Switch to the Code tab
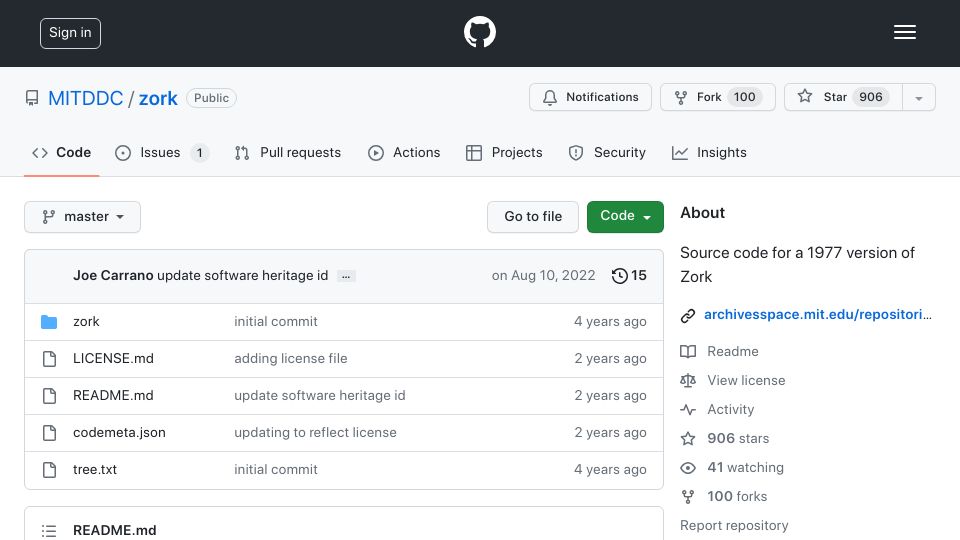The image size is (960, 540). 61,152
